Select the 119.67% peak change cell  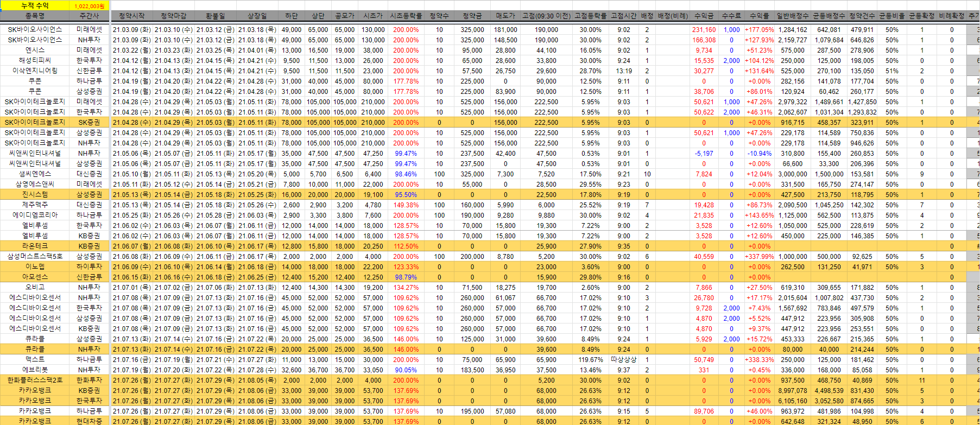[x=591, y=359]
